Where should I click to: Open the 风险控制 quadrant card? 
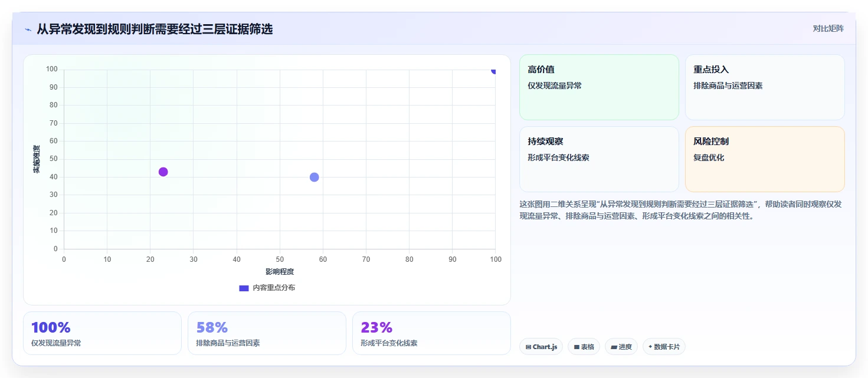coord(765,159)
